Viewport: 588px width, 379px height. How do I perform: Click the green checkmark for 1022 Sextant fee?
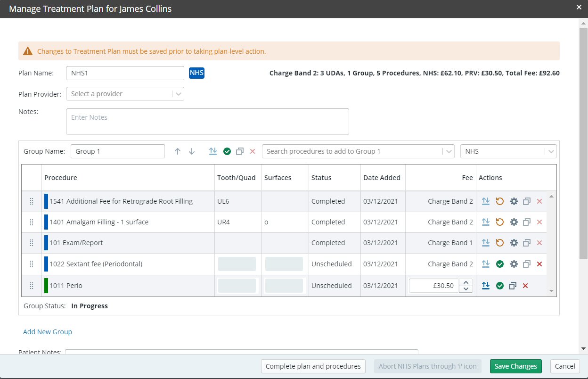pos(500,264)
